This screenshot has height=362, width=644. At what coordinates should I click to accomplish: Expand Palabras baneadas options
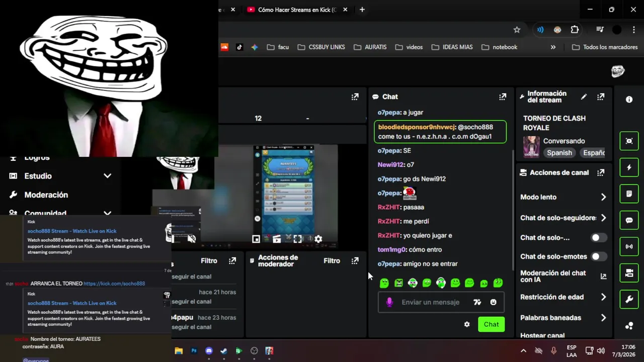click(x=603, y=318)
